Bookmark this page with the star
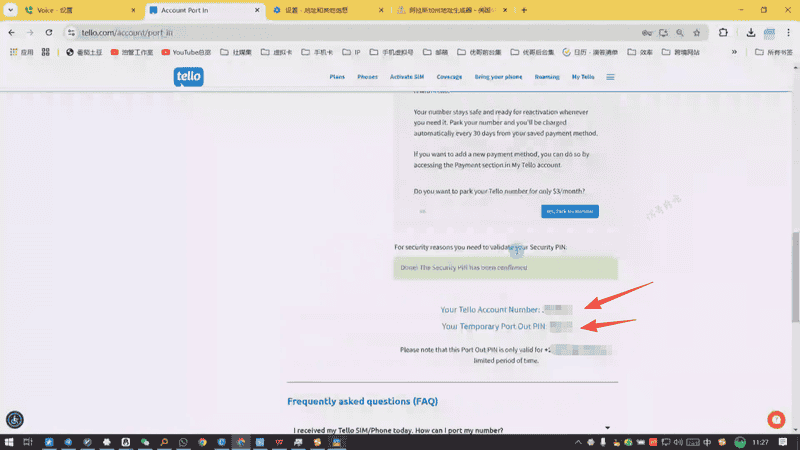The width and height of the screenshot is (800, 450). [x=696, y=33]
